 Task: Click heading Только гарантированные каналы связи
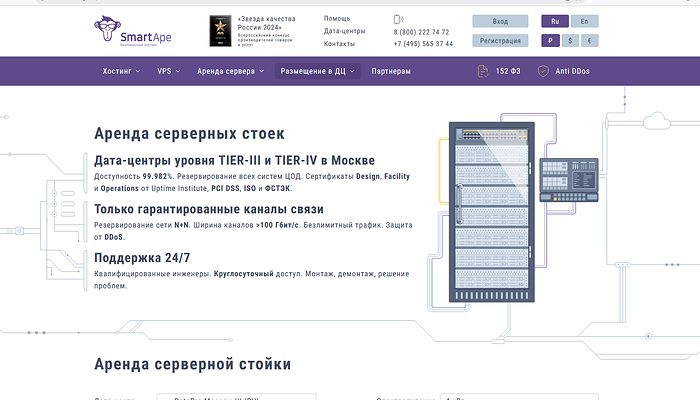[x=209, y=209]
